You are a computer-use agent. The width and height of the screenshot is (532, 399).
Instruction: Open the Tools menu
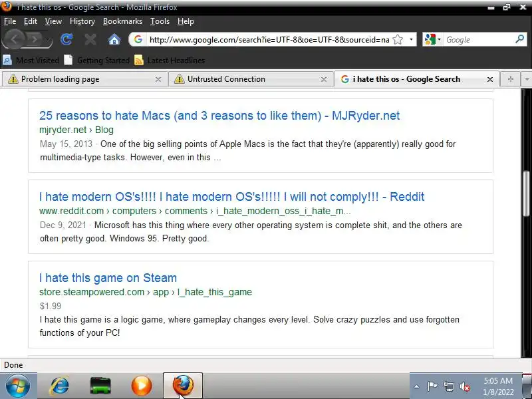click(x=160, y=21)
